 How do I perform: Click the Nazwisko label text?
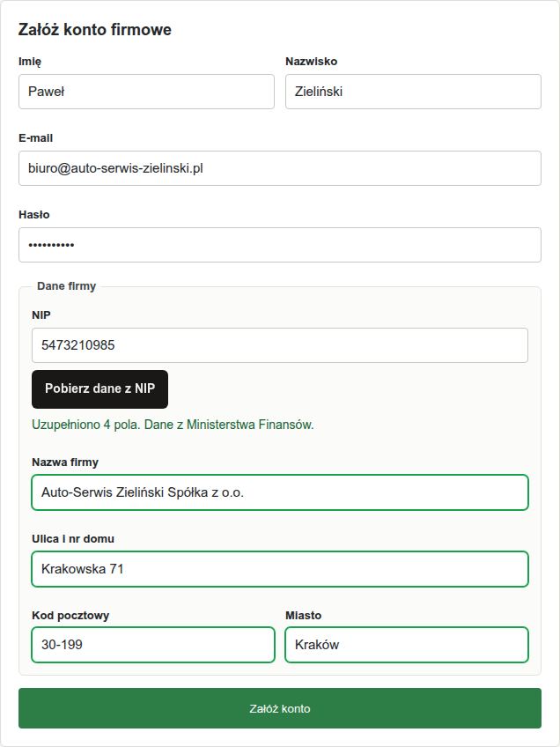pos(312,62)
